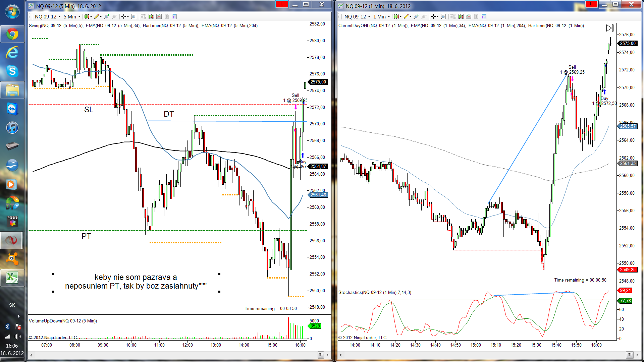Toggle red L link button on 1 Min window
This screenshot has height=362, width=644.
coord(591,4)
